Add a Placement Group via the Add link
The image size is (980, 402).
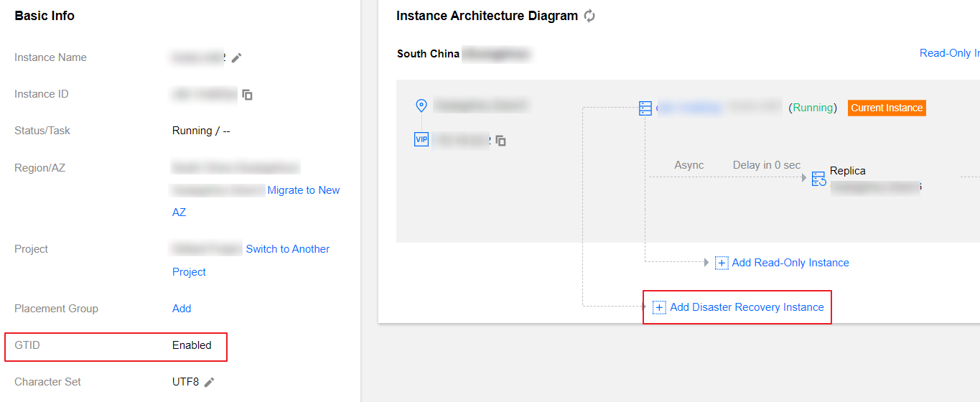pos(182,309)
